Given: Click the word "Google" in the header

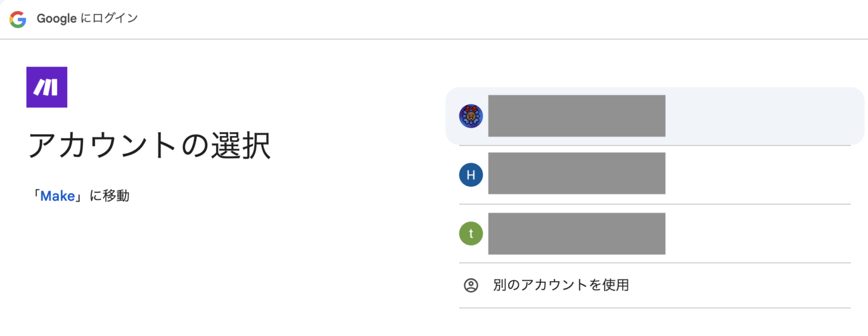Looking at the screenshot, I should [57, 19].
